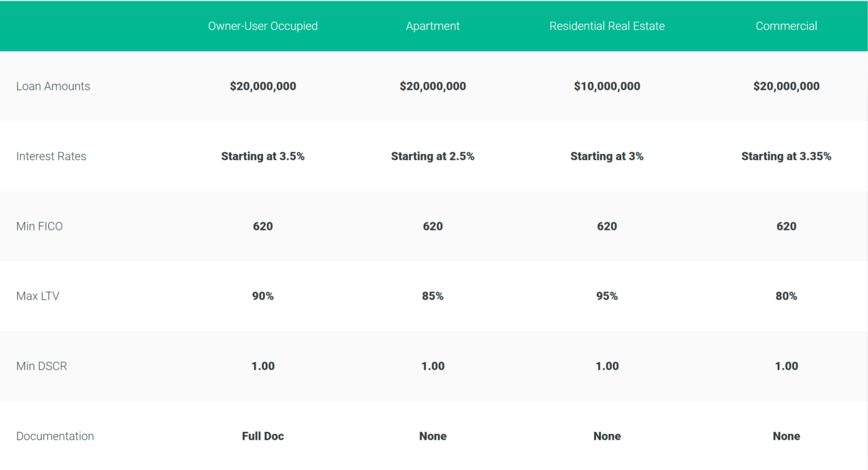Click the Min FICO row label
The height and width of the screenshot is (470, 868).
(x=39, y=227)
